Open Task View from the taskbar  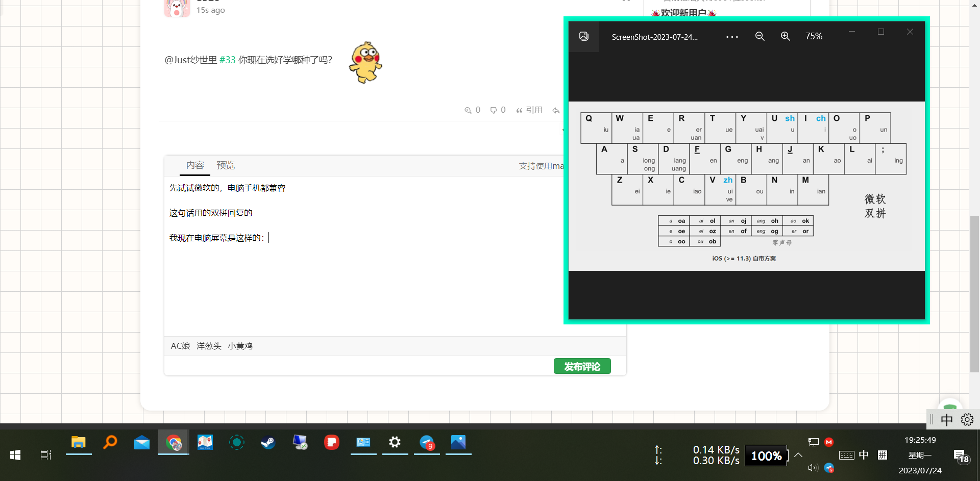pos(46,455)
